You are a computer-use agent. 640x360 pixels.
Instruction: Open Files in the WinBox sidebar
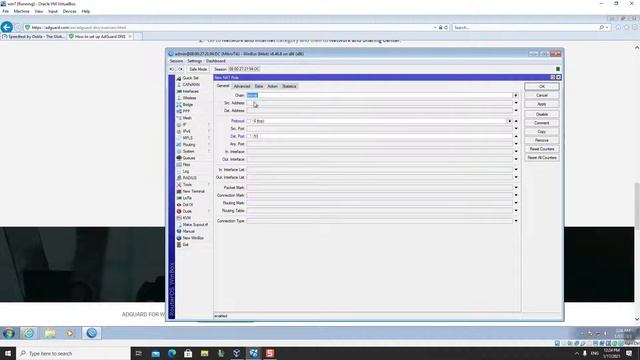tap(187, 164)
